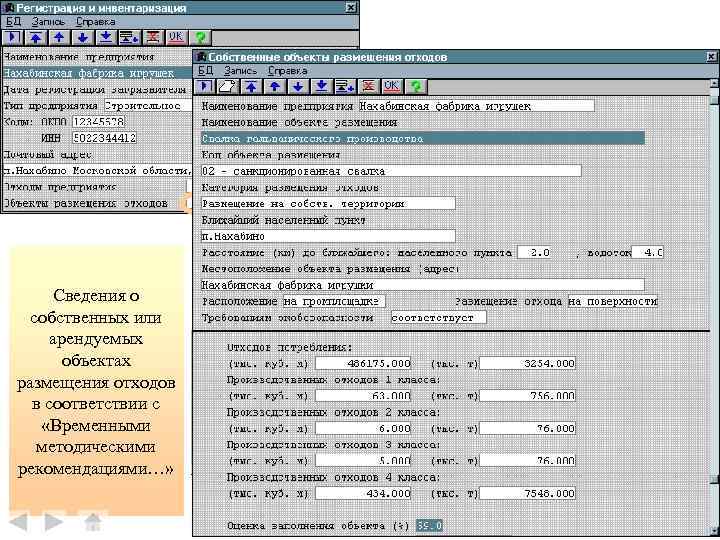Screen dimensions: 720x540
Task: Click delete record icon in Собственные объекты window
Action: click(x=368, y=86)
